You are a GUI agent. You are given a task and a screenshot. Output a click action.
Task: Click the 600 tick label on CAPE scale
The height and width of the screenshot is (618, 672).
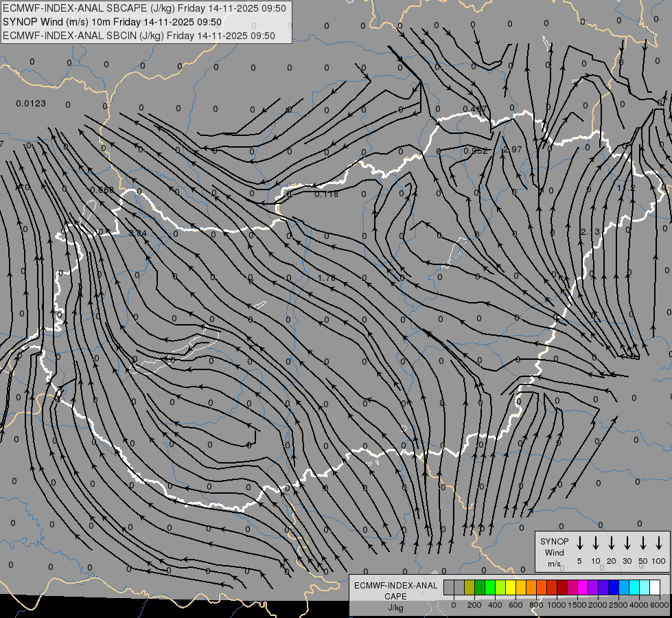click(x=515, y=605)
